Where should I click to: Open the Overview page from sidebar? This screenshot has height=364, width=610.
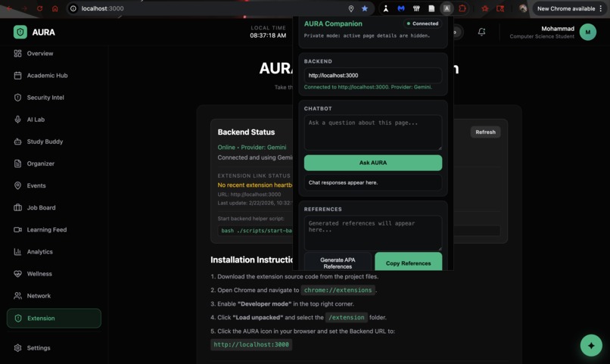[x=39, y=53]
